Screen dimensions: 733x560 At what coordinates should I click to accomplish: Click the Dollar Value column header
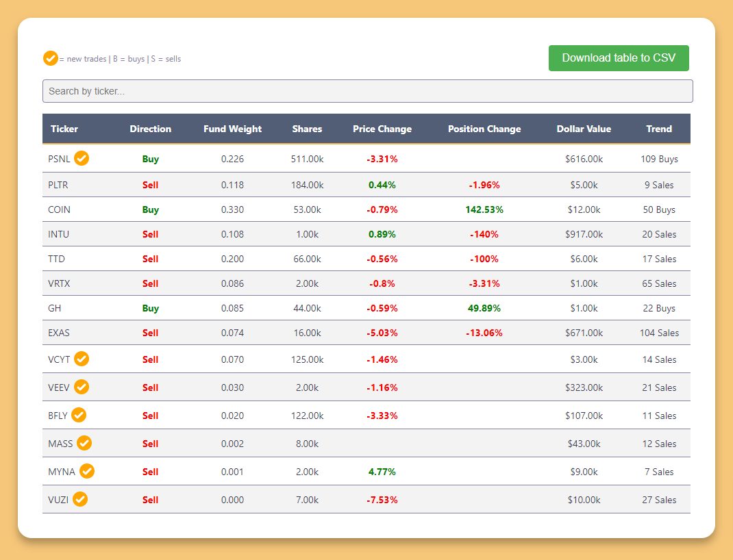(584, 129)
